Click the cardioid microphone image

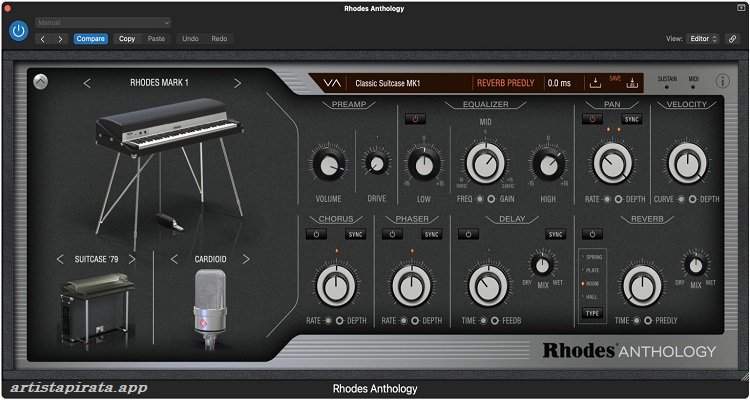pyautogui.click(x=210, y=309)
